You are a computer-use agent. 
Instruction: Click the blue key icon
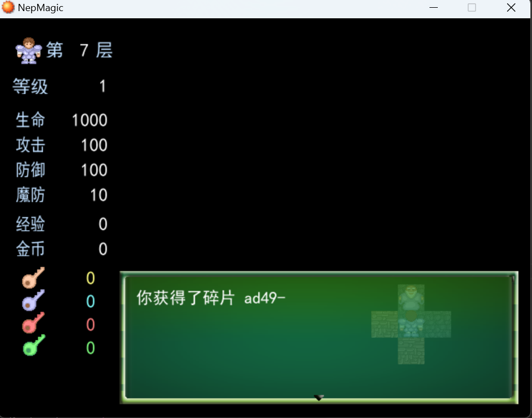click(33, 300)
